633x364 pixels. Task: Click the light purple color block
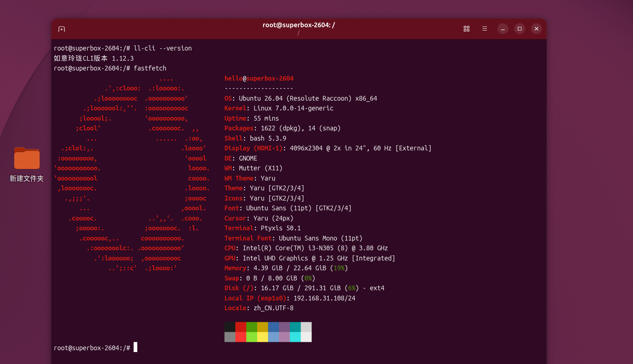[285, 337]
